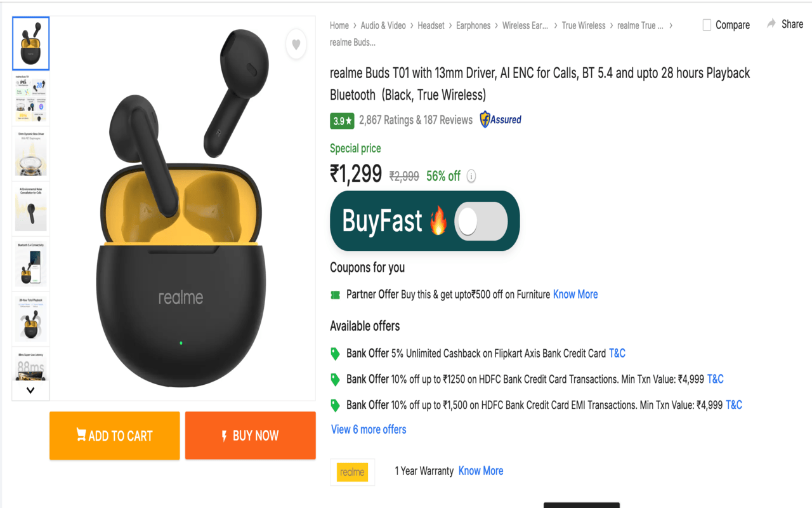The image size is (812, 508).
Task: Click the green coupon icon near Partner Offer
Action: (x=335, y=294)
